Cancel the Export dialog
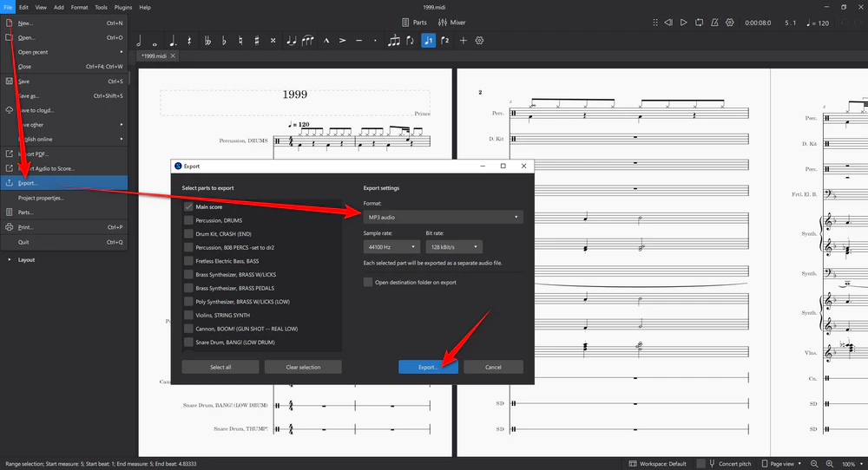868x470 pixels. click(x=493, y=367)
